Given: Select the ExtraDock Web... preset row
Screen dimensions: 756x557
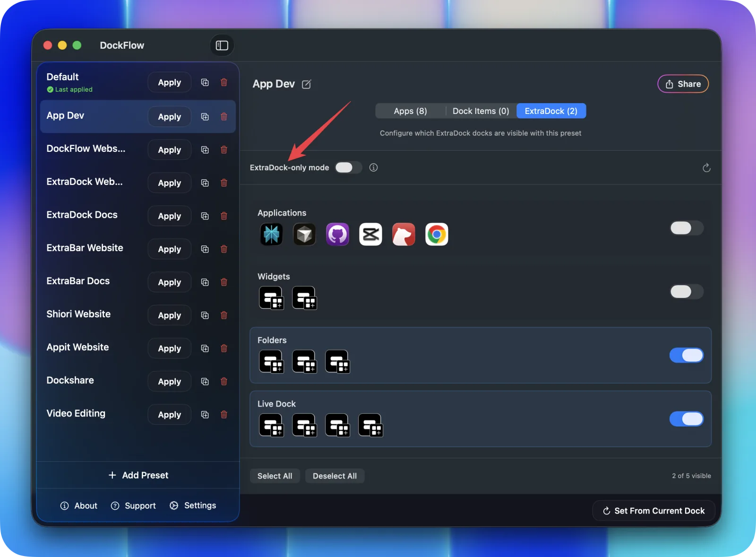Looking at the screenshot, I should point(138,183).
